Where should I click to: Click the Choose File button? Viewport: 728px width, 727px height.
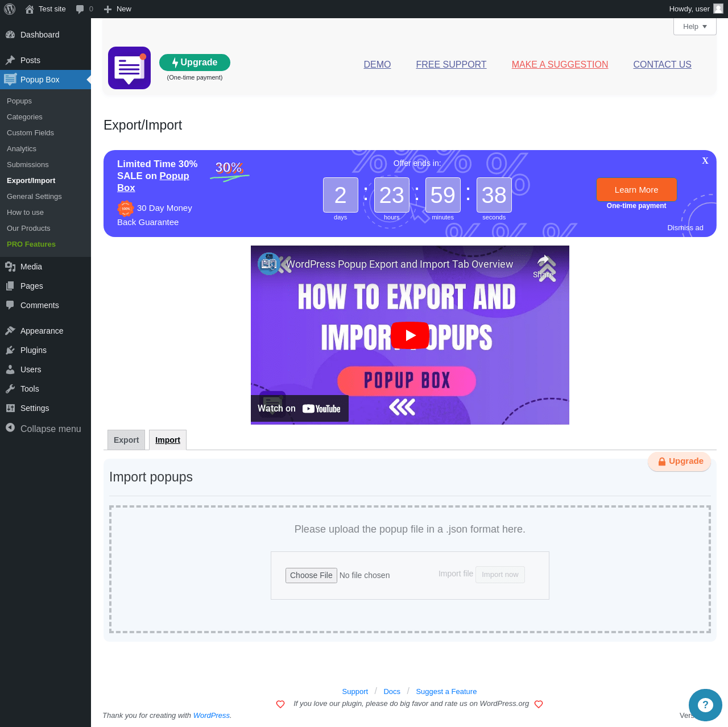coord(311,575)
